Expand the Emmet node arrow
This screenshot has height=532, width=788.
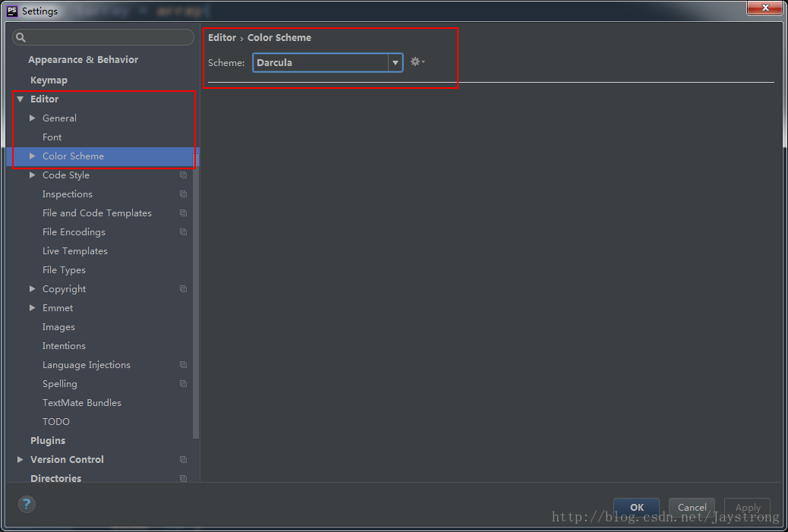32,308
